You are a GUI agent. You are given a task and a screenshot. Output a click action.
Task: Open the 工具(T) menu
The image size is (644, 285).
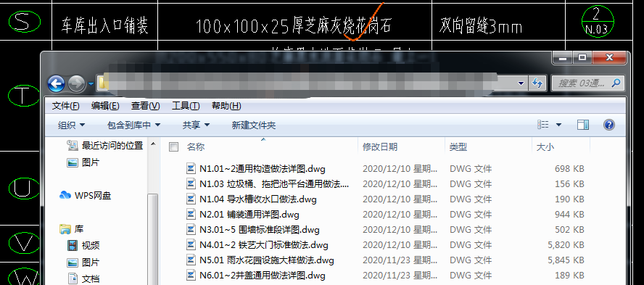pos(186,106)
